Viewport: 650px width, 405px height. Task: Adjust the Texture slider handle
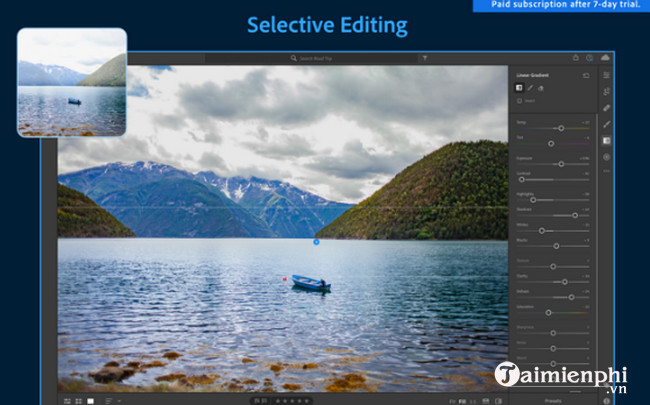coord(553,267)
